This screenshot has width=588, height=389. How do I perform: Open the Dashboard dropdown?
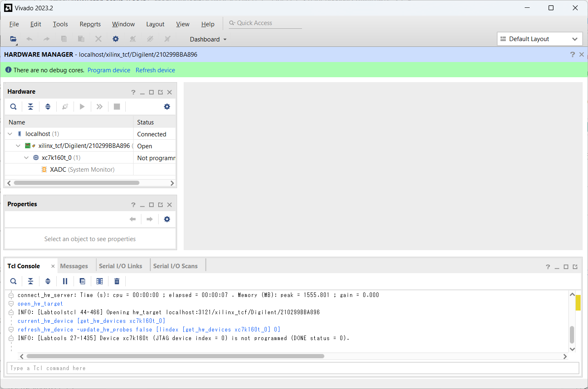[208, 39]
